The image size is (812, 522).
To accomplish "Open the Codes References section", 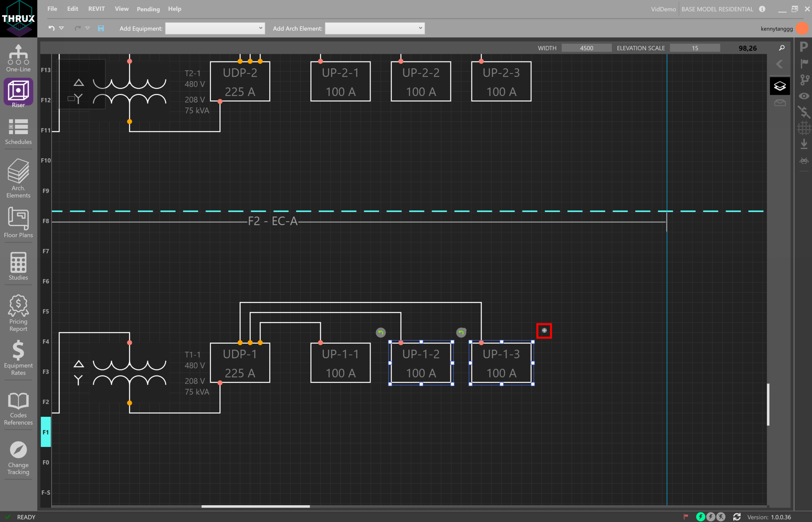I will [x=18, y=408].
